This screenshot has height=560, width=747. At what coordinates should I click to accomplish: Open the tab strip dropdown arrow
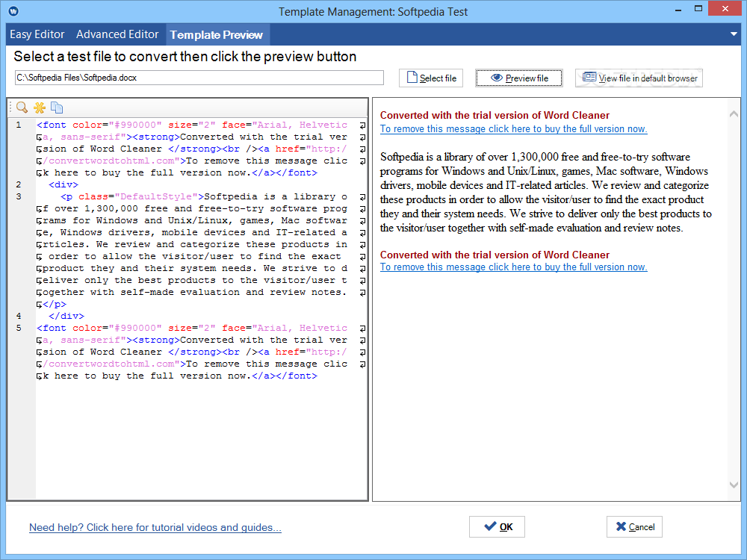(734, 34)
